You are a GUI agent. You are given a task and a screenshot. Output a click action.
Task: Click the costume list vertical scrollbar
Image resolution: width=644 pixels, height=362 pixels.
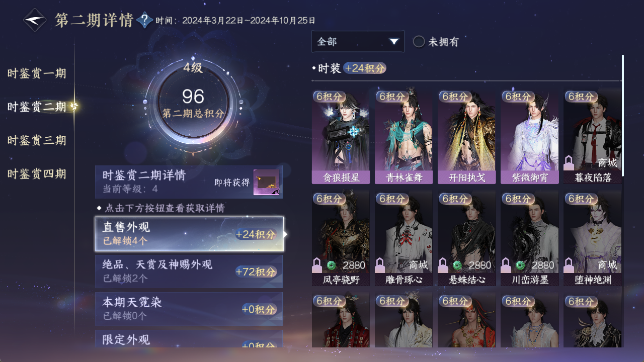(x=623, y=115)
